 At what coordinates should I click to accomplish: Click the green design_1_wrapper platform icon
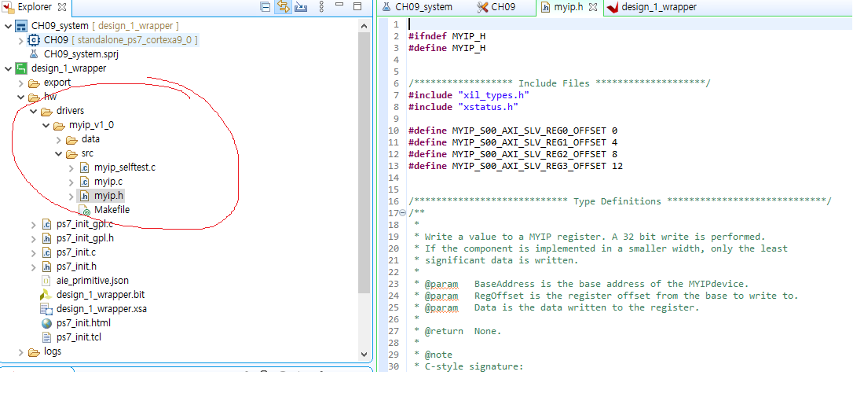point(21,68)
